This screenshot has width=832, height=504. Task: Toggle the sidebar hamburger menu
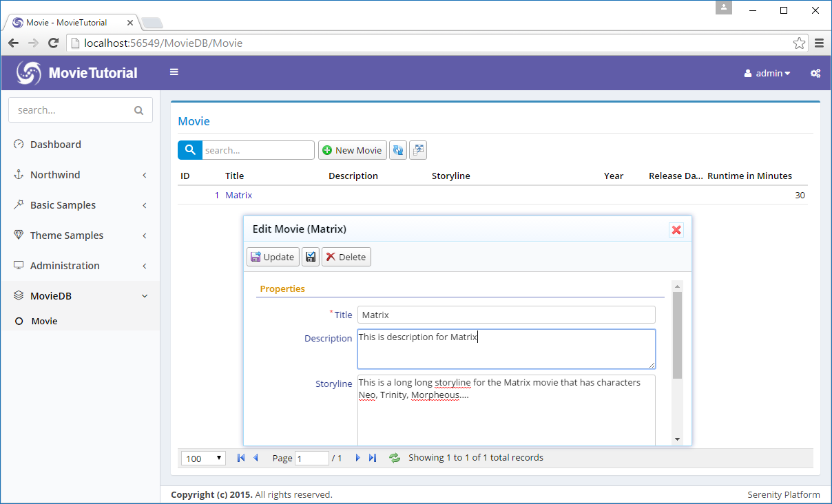tap(174, 72)
